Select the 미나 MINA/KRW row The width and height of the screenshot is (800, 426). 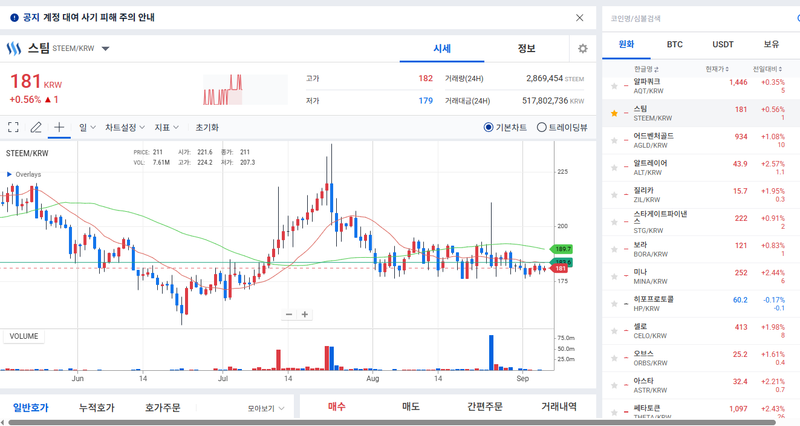point(701,277)
